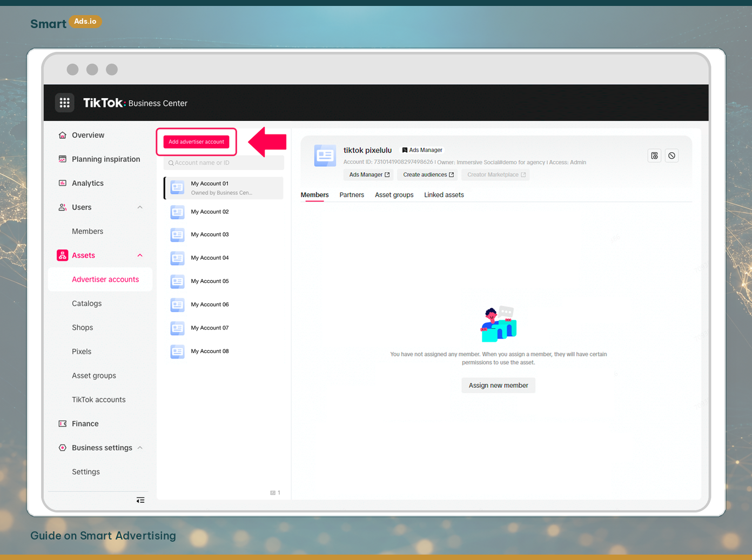Click the Planning inspiration icon
752x560 pixels.
[x=63, y=159]
